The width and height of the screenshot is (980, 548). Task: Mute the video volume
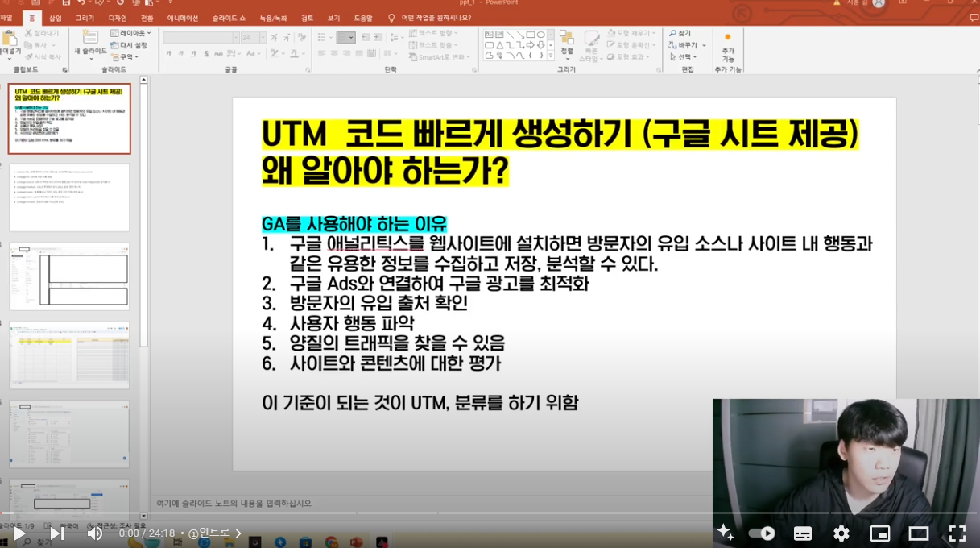(95, 533)
